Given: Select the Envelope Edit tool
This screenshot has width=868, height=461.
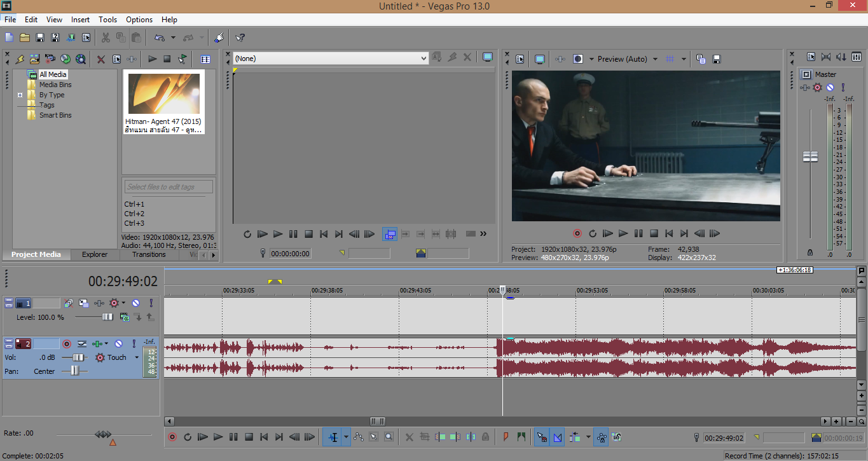Looking at the screenshot, I should (358, 437).
